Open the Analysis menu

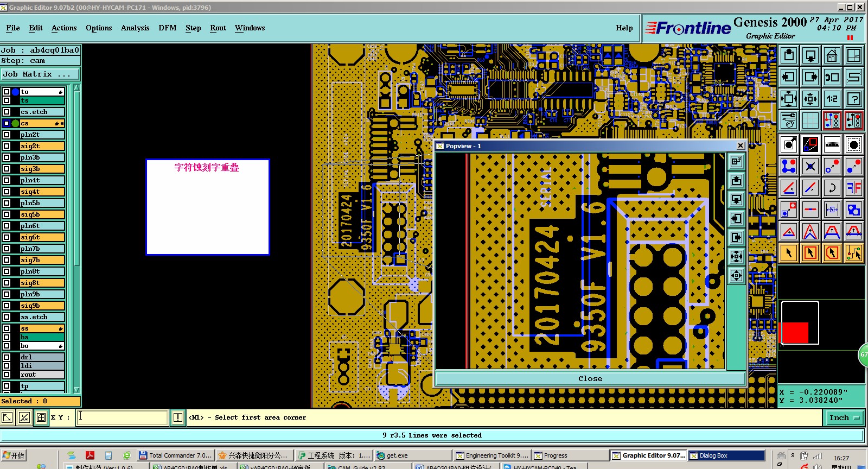coord(135,28)
